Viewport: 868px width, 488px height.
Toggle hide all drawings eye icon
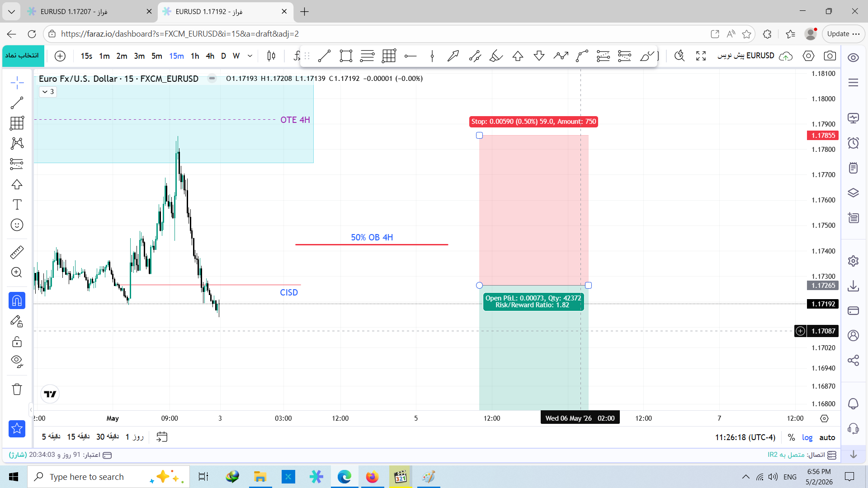coord(17,361)
